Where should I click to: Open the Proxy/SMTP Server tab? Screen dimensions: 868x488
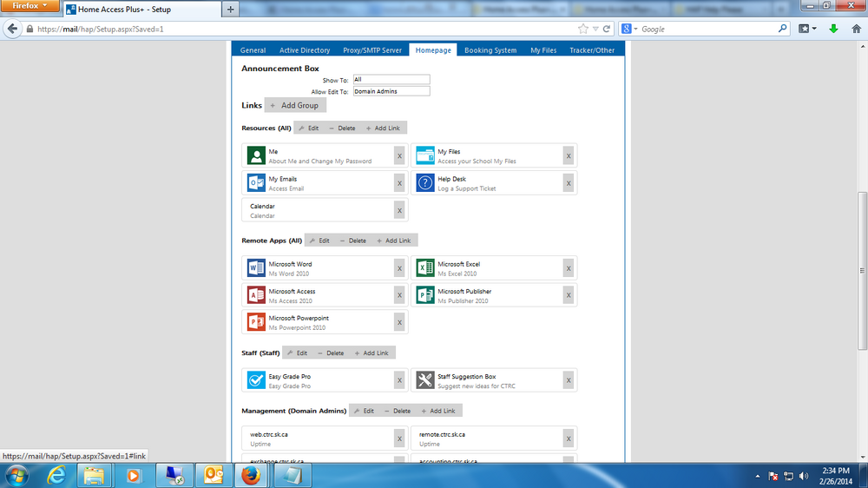(x=372, y=49)
